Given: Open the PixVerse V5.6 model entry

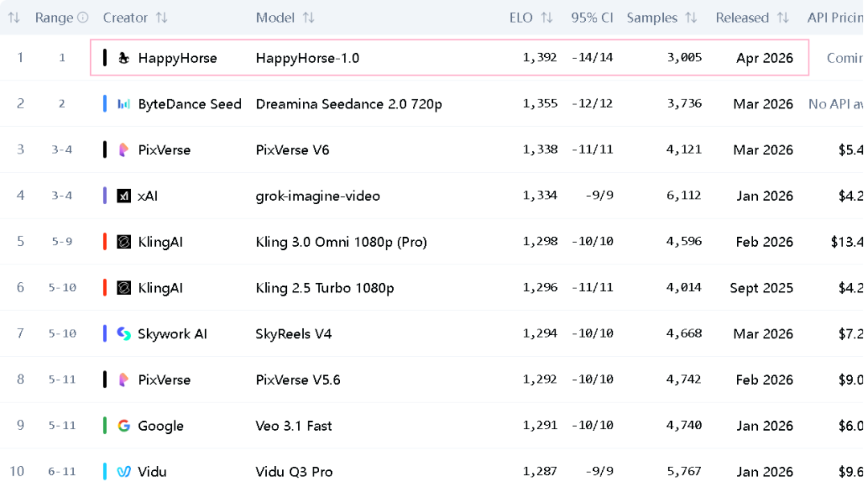Looking at the screenshot, I should [298, 379].
